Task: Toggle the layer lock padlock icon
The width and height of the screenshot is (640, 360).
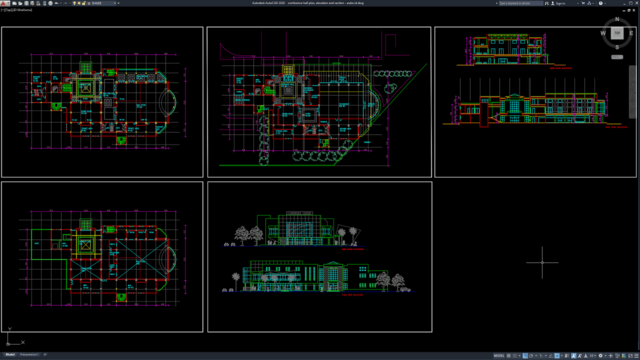Action: point(84,3)
